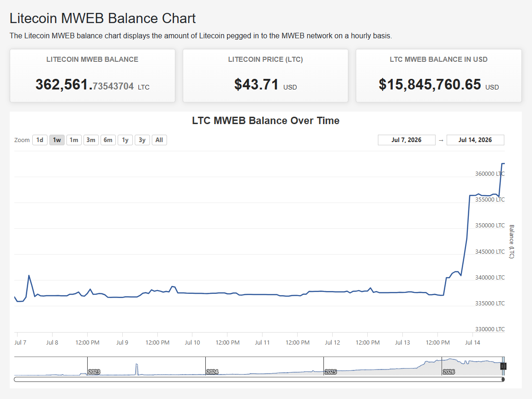
Task: Switch chart zoom to 1m
Action: coord(74,140)
